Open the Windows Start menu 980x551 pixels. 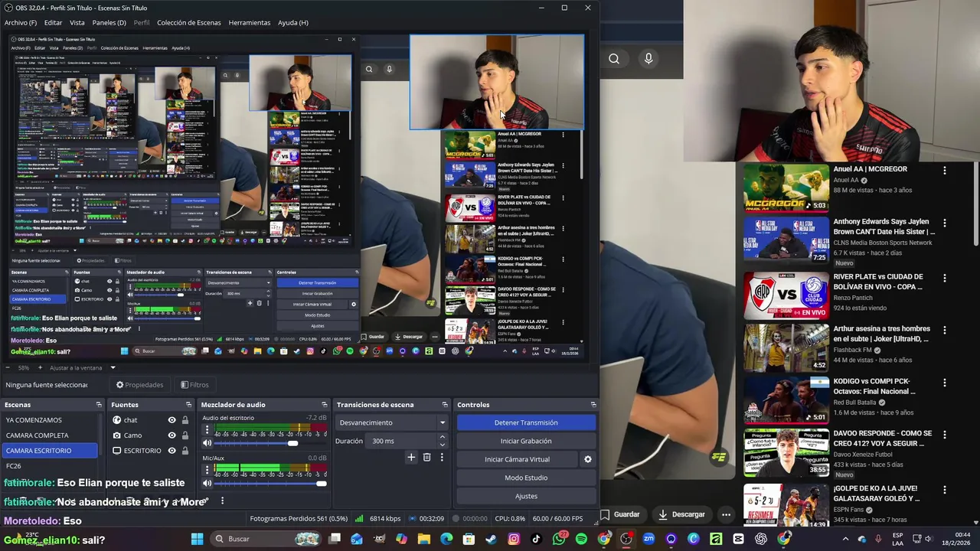[197, 539]
